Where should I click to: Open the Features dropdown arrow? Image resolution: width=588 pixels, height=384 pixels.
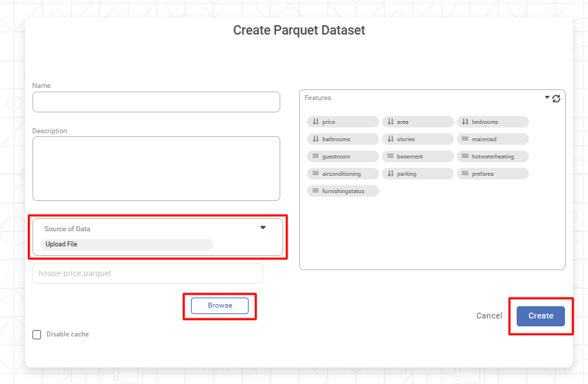click(x=547, y=97)
